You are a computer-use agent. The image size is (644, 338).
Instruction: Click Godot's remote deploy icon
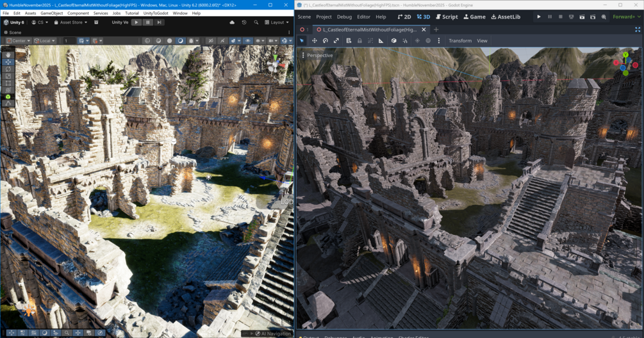tap(572, 17)
